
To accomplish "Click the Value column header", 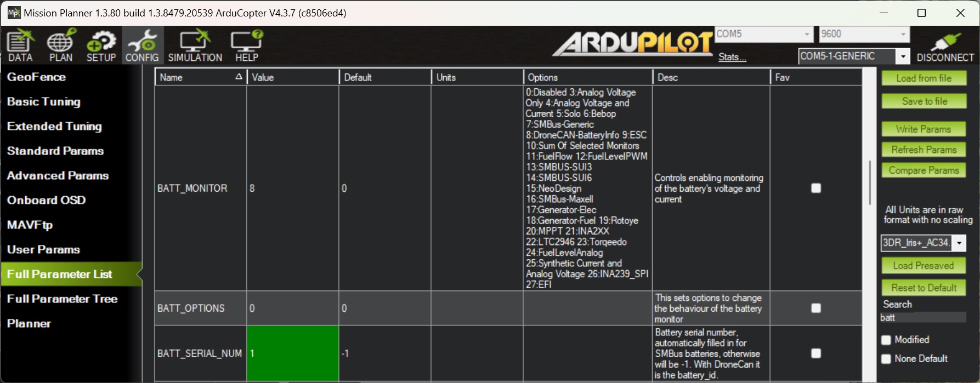I will tap(293, 77).
